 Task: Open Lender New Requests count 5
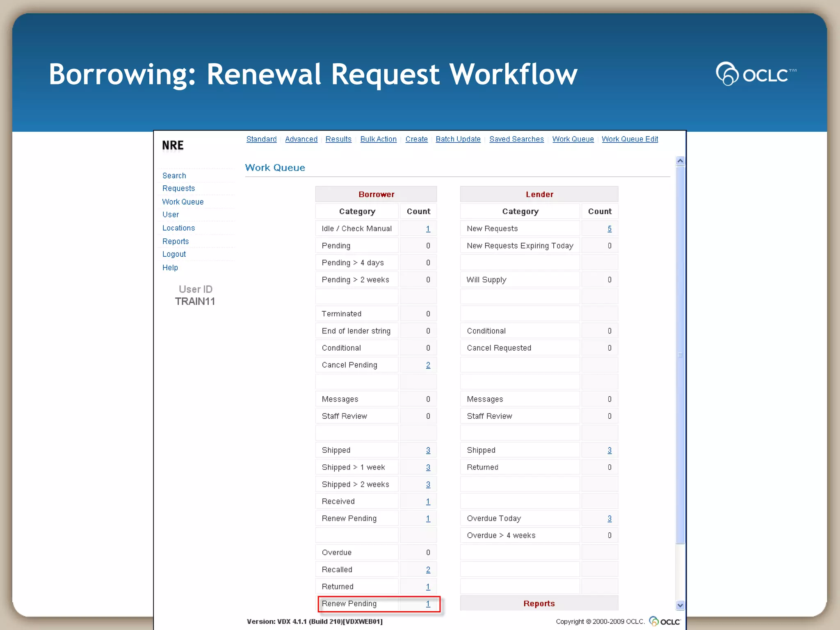pyautogui.click(x=609, y=229)
